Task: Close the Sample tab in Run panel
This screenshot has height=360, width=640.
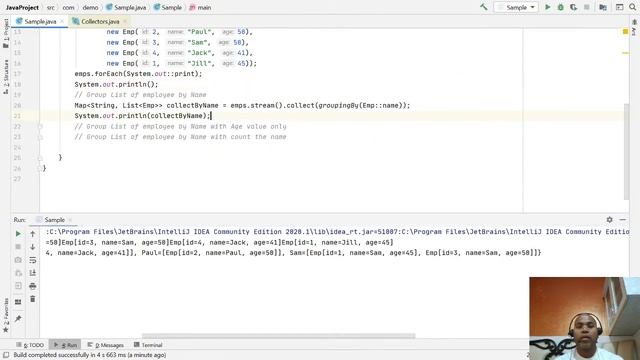Action: click(x=70, y=220)
